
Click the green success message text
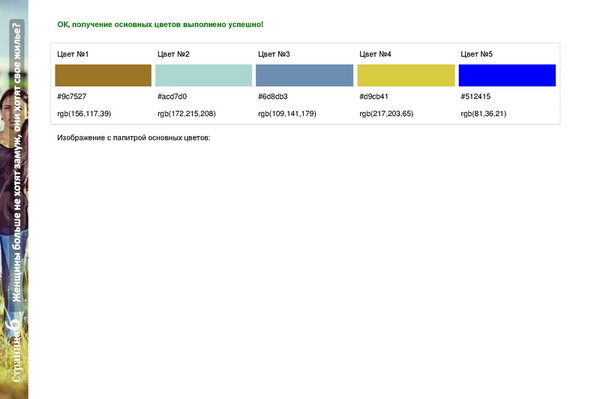(x=160, y=24)
